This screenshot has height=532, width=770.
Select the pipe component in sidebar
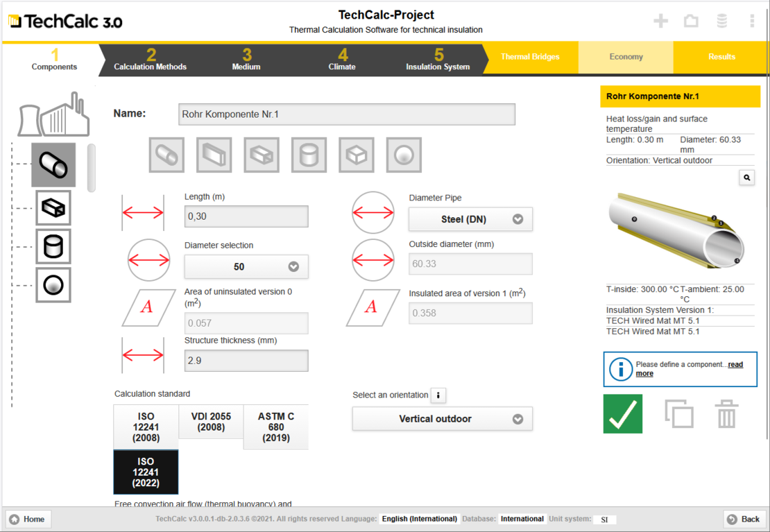[53, 165]
